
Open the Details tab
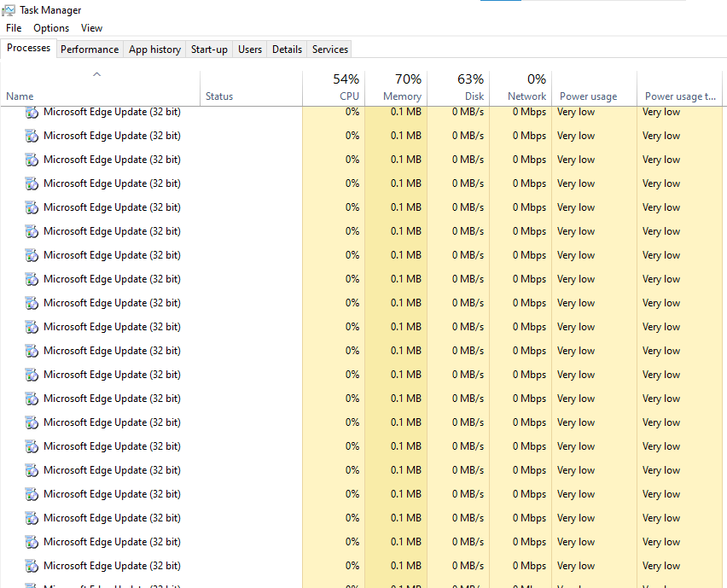287,49
